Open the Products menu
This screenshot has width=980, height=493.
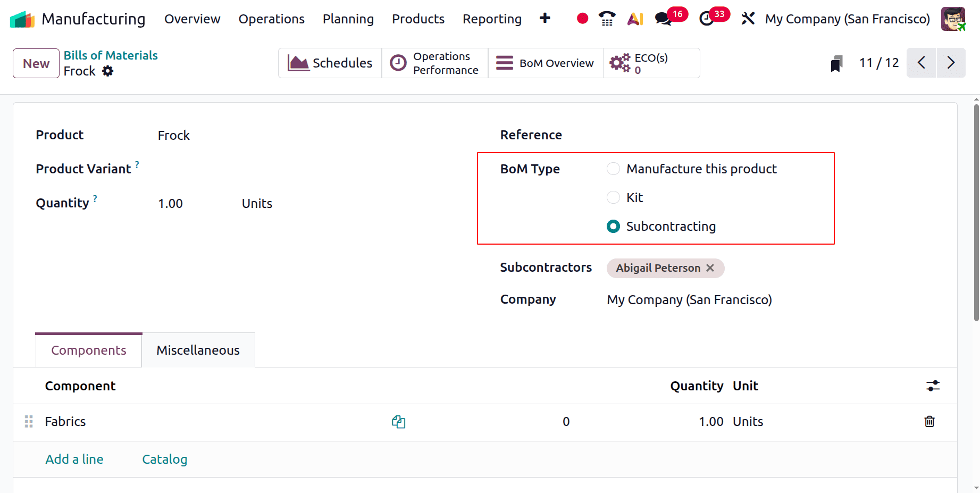coord(418,19)
